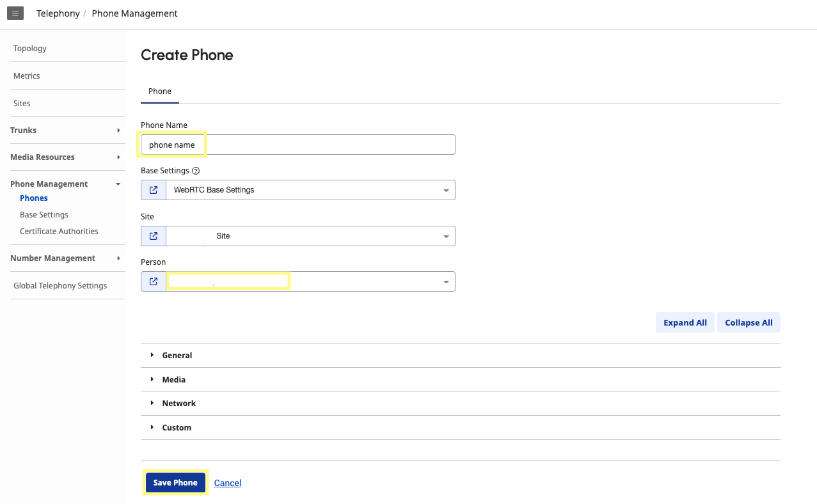Open Base Settings external link icon
This screenshot has height=504, width=817.
tap(154, 190)
